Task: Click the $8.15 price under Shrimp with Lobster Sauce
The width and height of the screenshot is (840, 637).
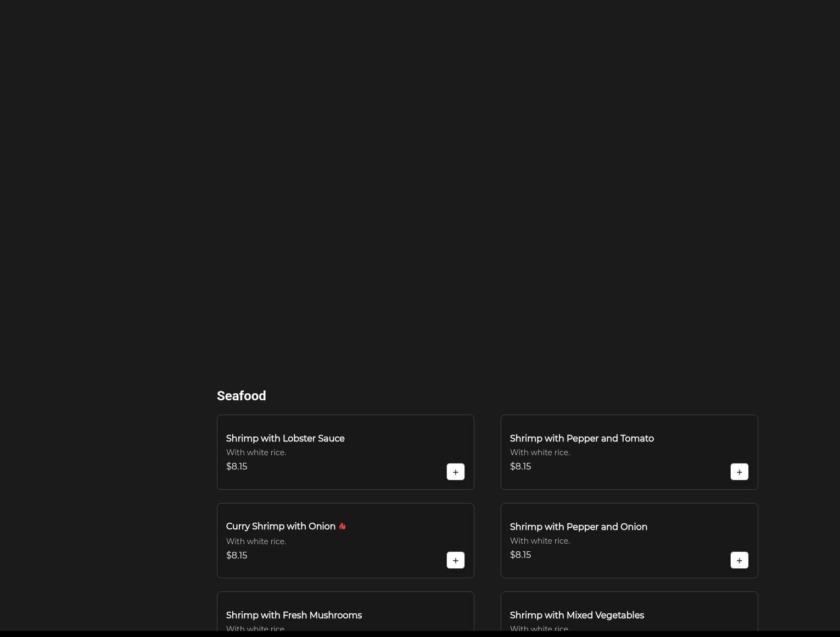Action: point(237,466)
